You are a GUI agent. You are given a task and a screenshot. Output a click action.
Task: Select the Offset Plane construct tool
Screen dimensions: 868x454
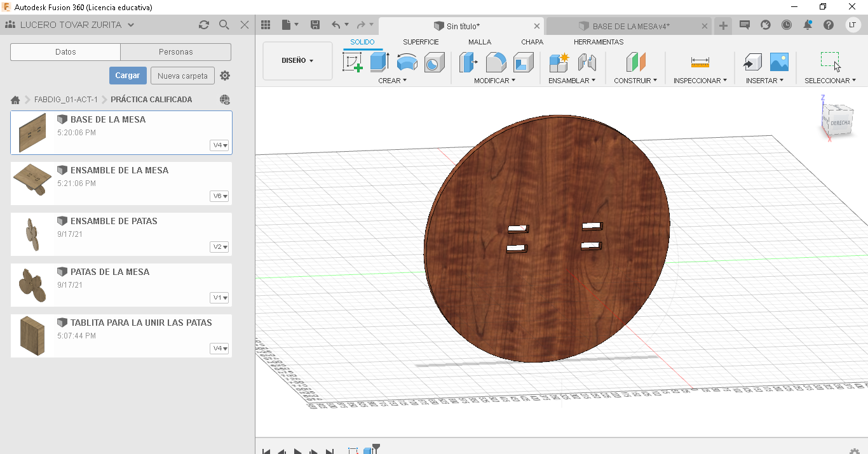635,62
